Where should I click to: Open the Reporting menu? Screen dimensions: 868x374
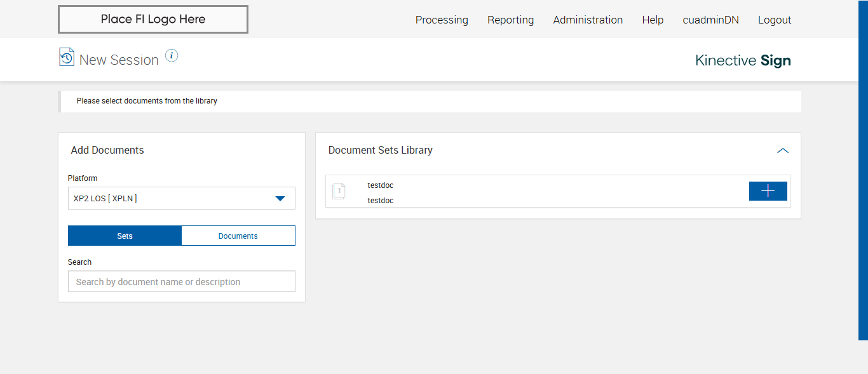pos(510,20)
